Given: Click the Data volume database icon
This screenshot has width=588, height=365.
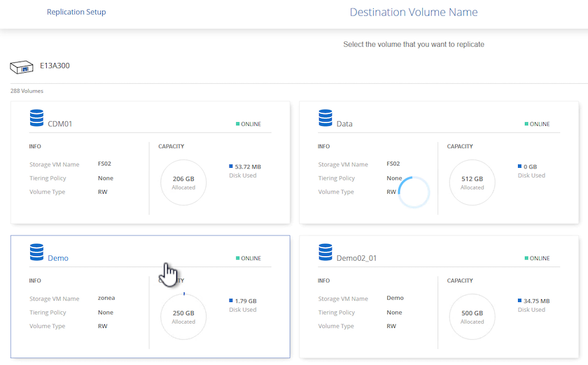Looking at the screenshot, I should (325, 118).
